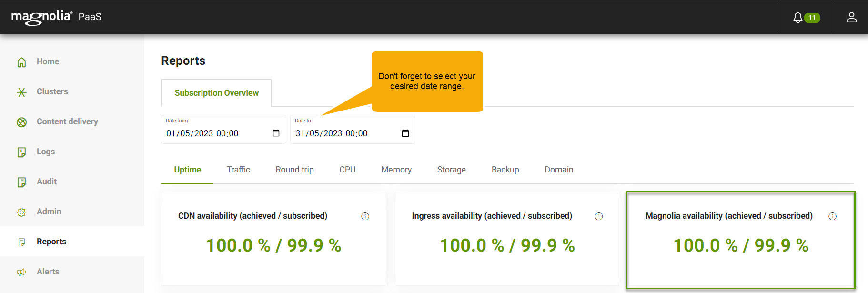
Task: Click the Reports sidebar icon
Action: [x=21, y=242]
